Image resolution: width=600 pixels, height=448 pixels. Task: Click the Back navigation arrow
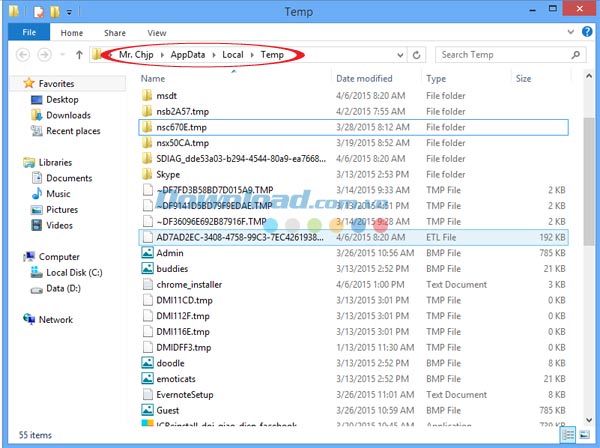tap(23, 55)
